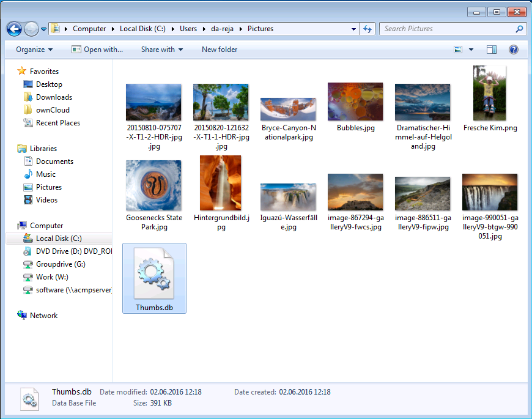Open the Organize menu
Viewport: 532px width, 419px height.
pyautogui.click(x=34, y=50)
